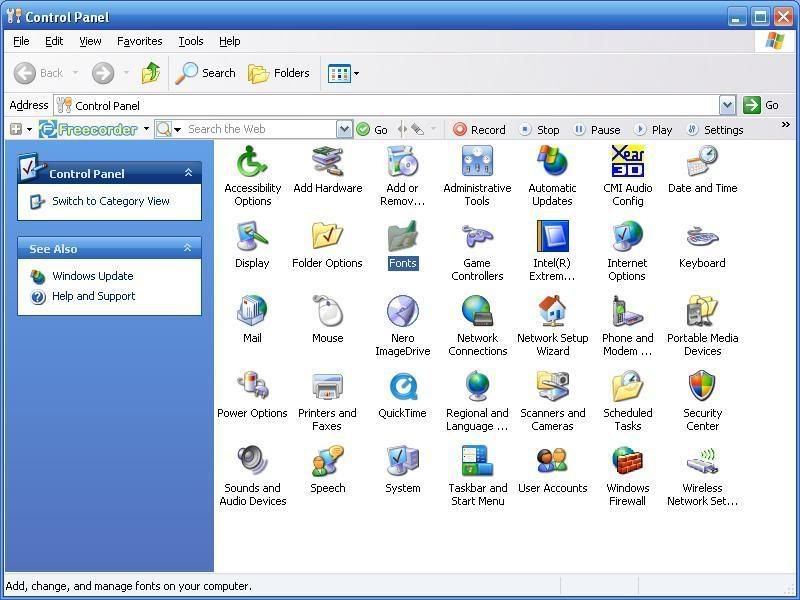Open Game Controllers applet

point(477,251)
